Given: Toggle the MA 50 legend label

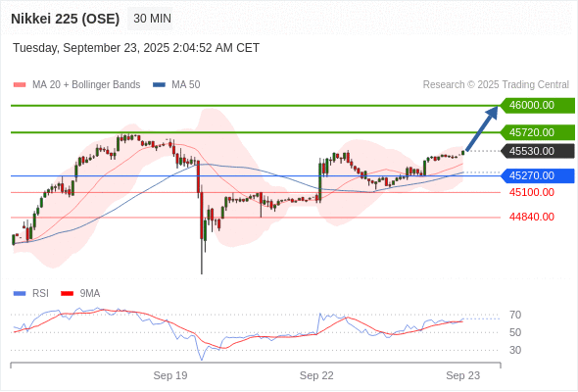Looking at the screenshot, I should pos(186,85).
